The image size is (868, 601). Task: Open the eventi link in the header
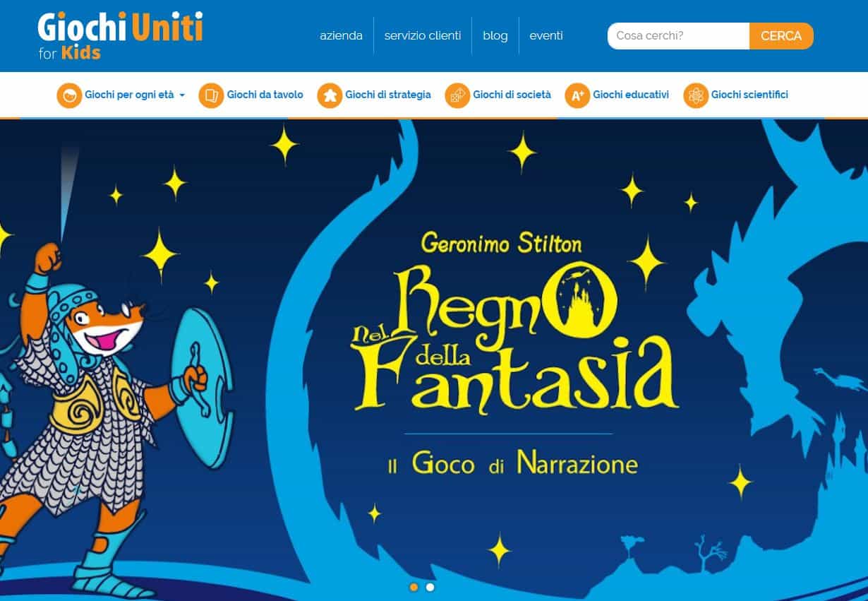tap(546, 35)
